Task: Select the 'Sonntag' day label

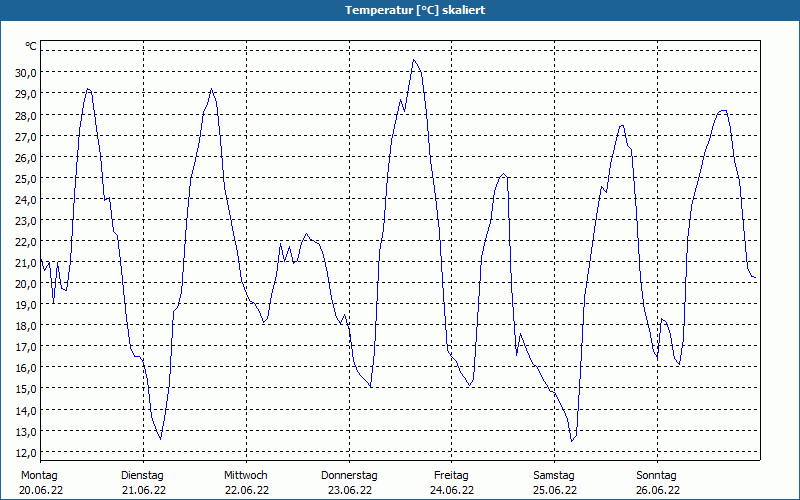Action: coord(656,475)
